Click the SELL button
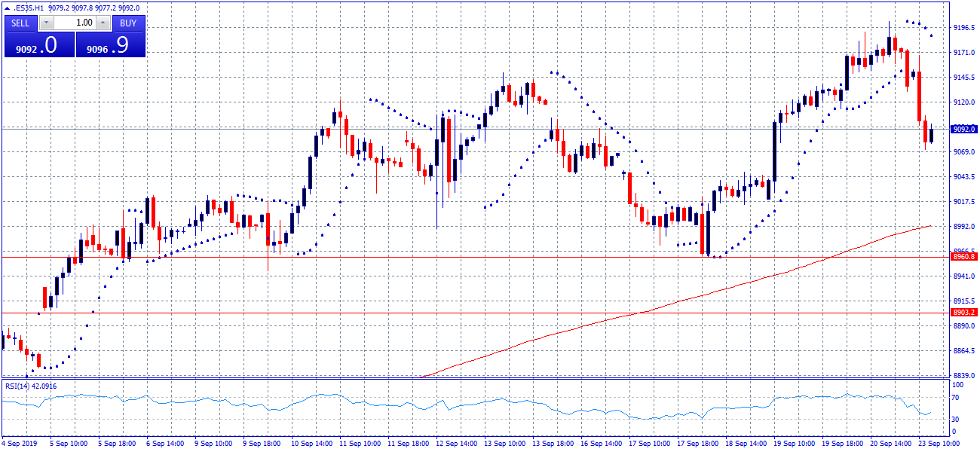Viewport: 980px width, 452px height. pos(20,23)
